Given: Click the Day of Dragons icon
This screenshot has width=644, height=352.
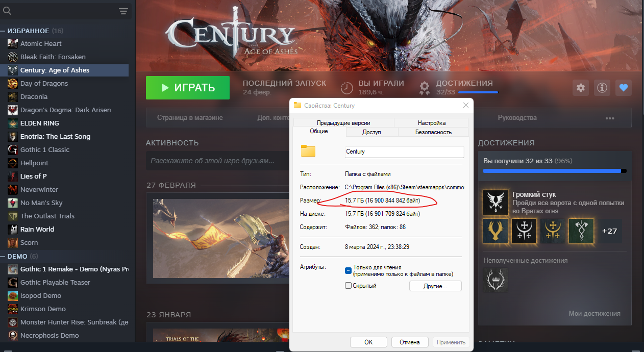Looking at the screenshot, I should (x=13, y=83).
